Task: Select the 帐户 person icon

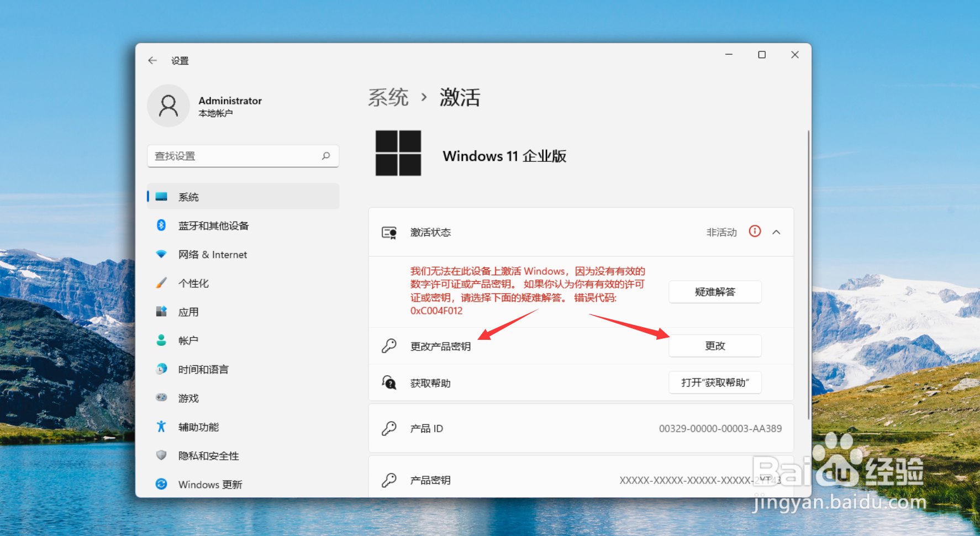Action: [161, 340]
